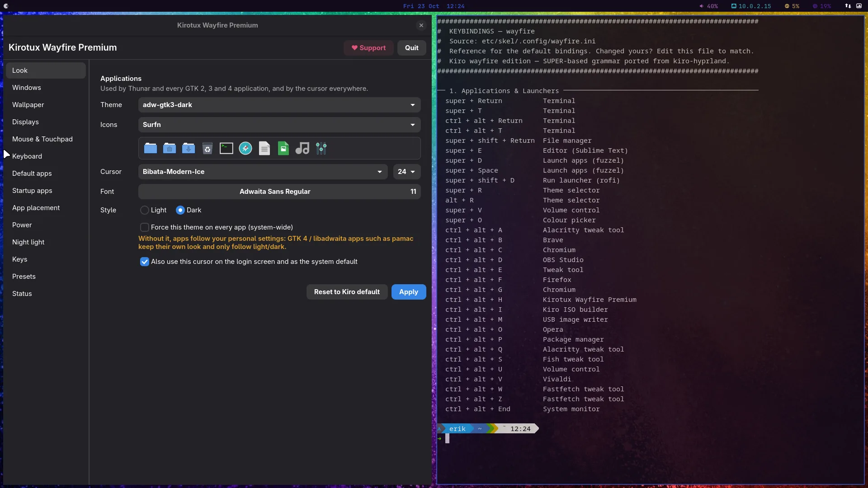Open the Icons dropdown showing Surfn
Screen dimensions: 868x488
pyautogui.click(x=279, y=125)
